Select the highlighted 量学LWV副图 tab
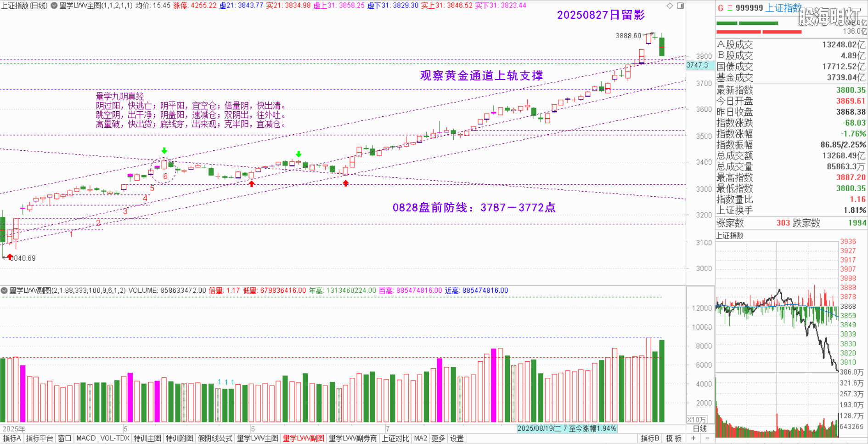Screen dimensions: 868x444 pyautogui.click(x=304, y=438)
